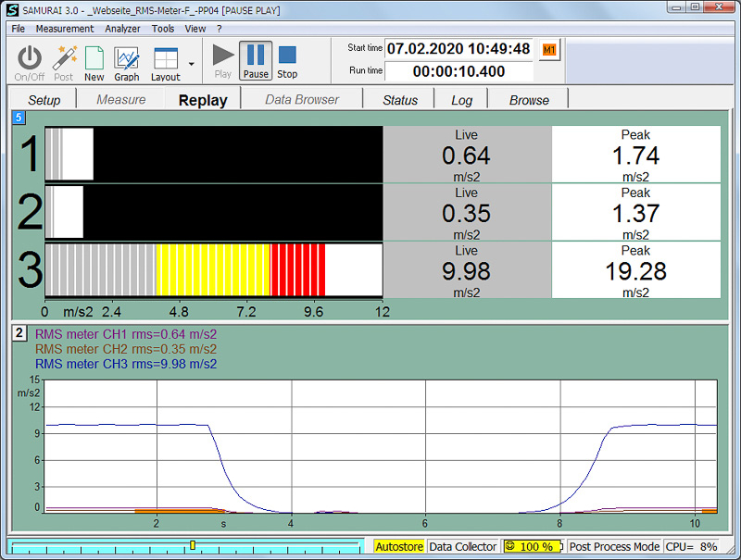Toggle the Autostore status indicator
This screenshot has height=560, width=741.
click(x=399, y=547)
